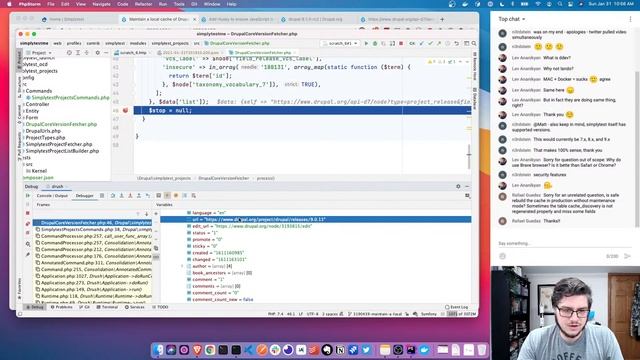Open scratch run configuration dropdown

coord(340,43)
